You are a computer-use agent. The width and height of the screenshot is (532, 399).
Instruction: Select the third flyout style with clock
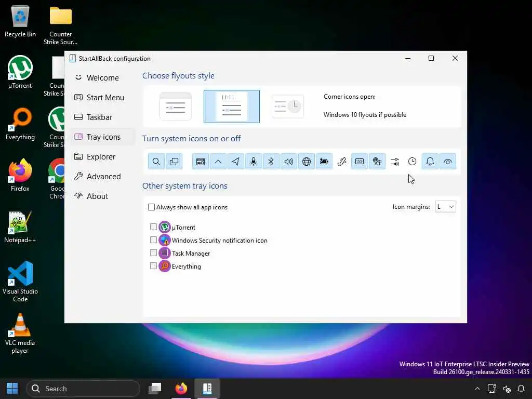(288, 107)
